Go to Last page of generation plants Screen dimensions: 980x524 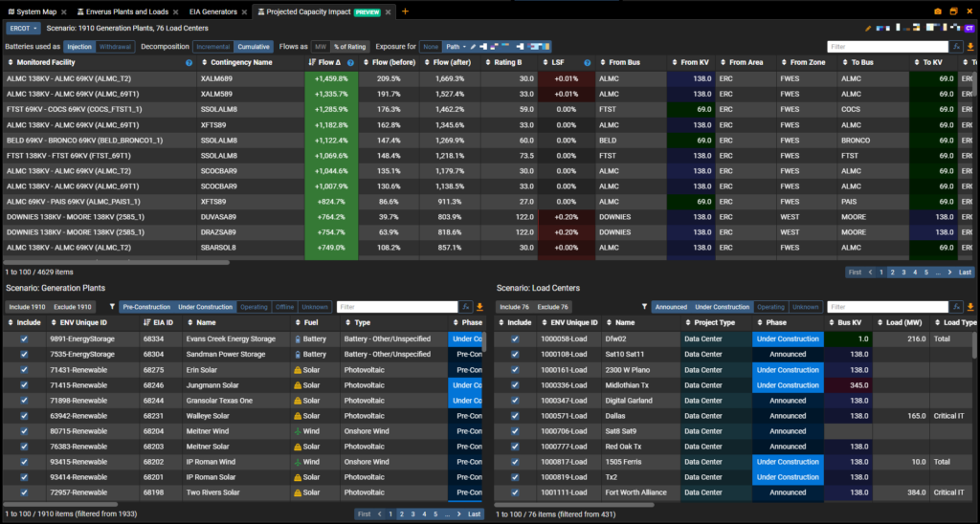coord(474,513)
